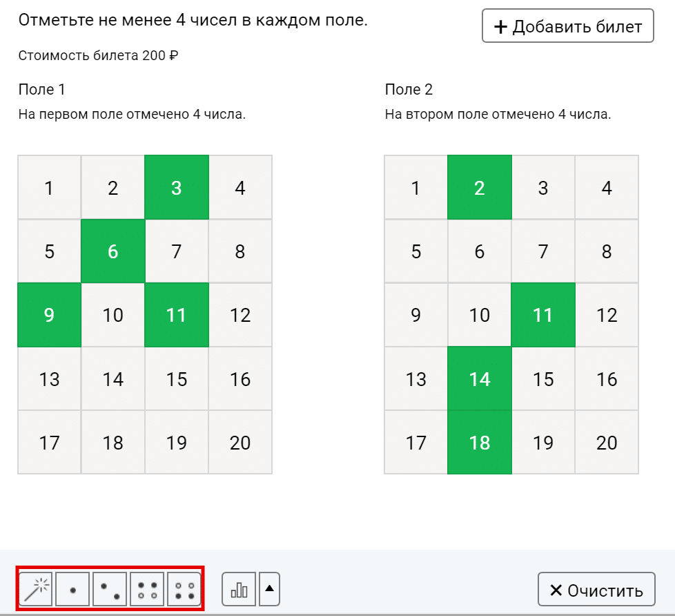This screenshot has width=675, height=616.
Task: Click the icon with filled dots on bottom
Action: point(184,589)
